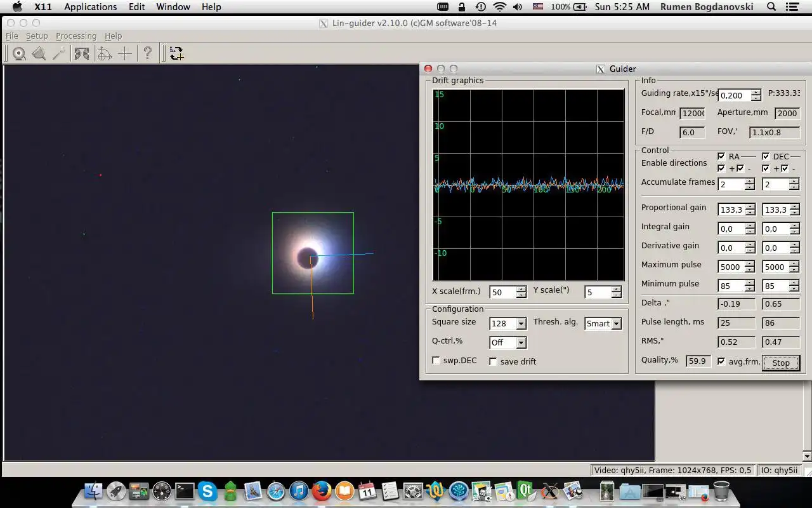Open Firefox from the dock

coord(322,491)
